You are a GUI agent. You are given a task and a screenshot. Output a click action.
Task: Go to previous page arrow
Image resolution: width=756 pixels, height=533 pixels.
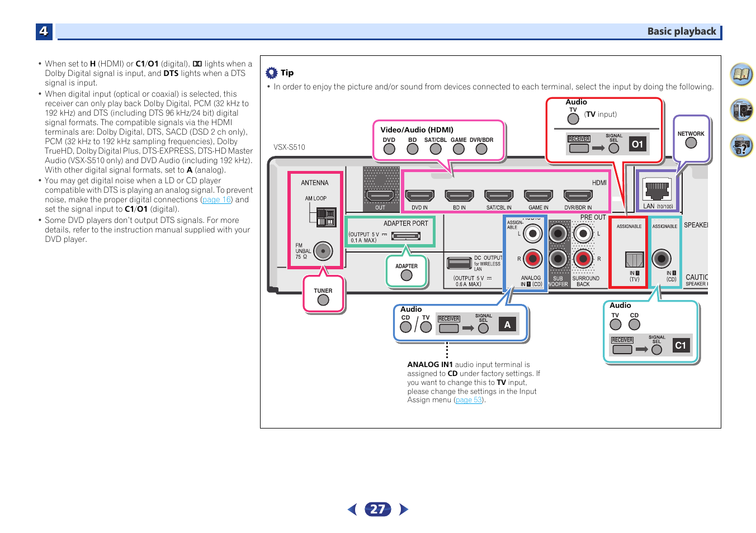(352, 509)
